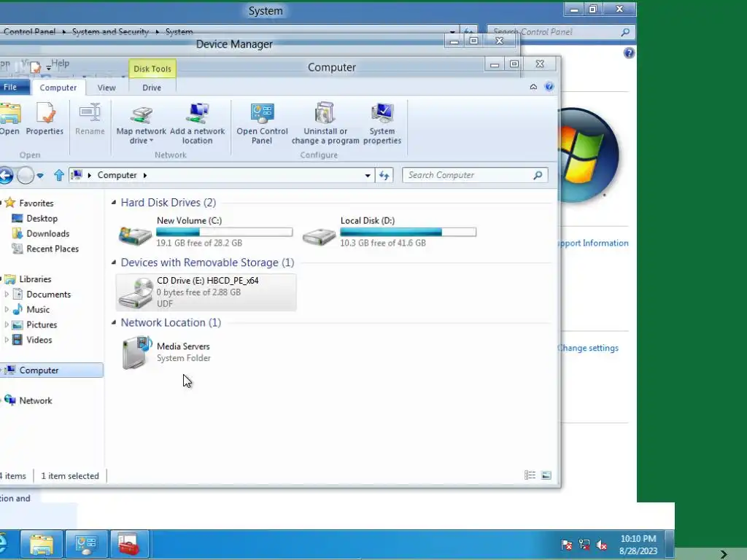Screen dimensions: 747x560
Task: Click the Computer address breadcrumb
Action: click(117, 175)
